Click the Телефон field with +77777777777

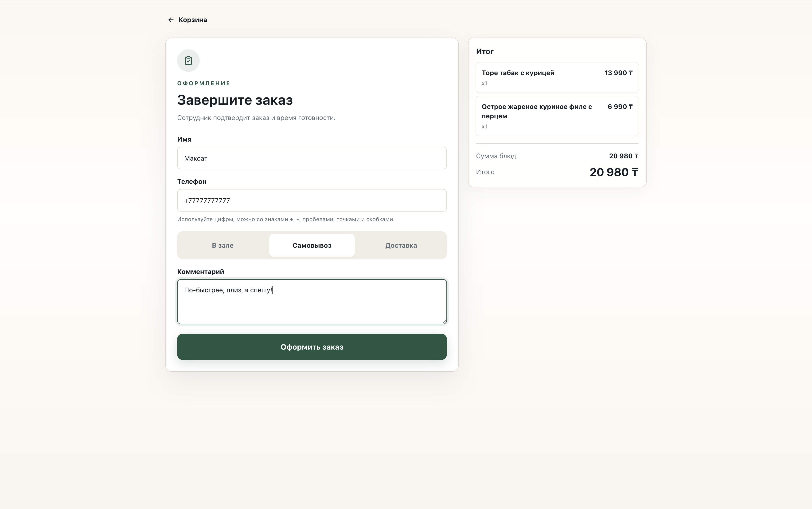[x=312, y=201]
